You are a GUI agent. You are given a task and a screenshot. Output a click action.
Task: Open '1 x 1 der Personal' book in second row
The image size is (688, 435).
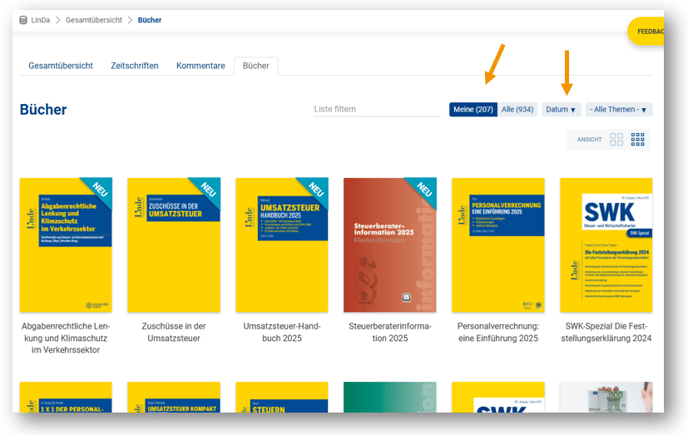click(66, 397)
